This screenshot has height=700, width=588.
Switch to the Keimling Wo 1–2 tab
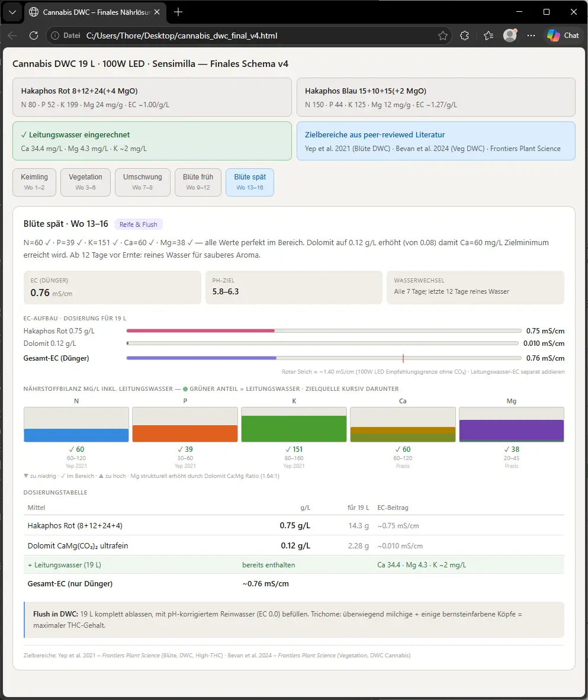point(34,182)
